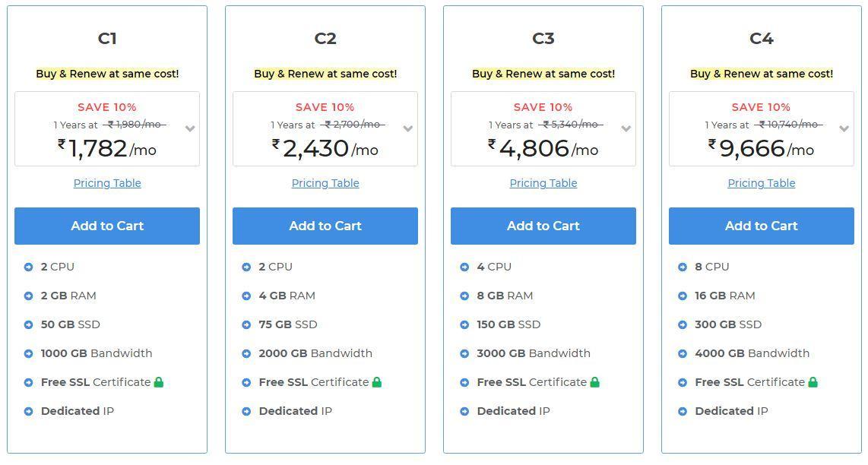
Task: Click green SSL lock icon in C3 plan
Action: click(x=595, y=382)
